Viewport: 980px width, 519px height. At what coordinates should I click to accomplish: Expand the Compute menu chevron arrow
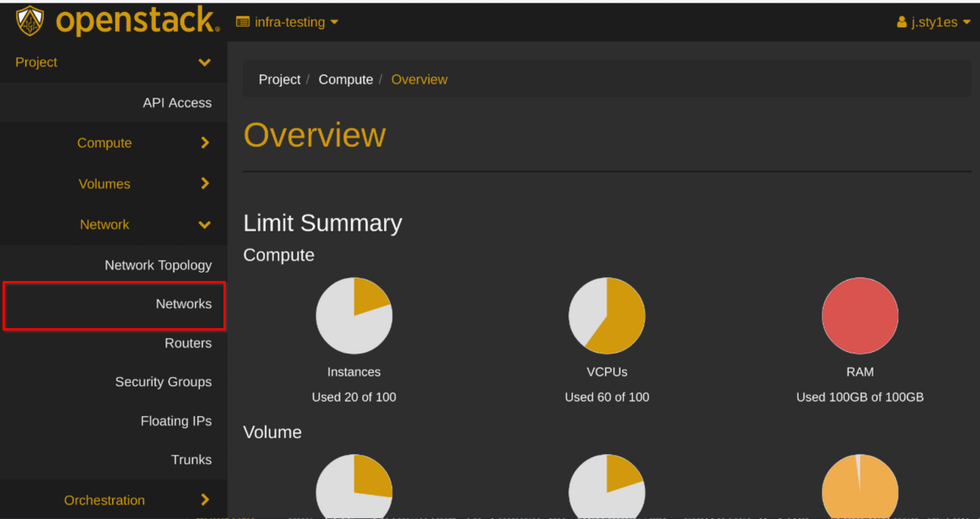pos(205,143)
